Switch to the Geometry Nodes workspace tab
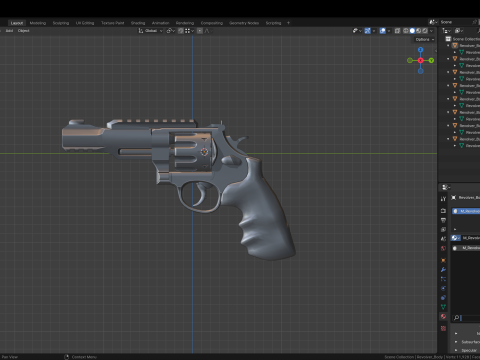 pos(244,23)
